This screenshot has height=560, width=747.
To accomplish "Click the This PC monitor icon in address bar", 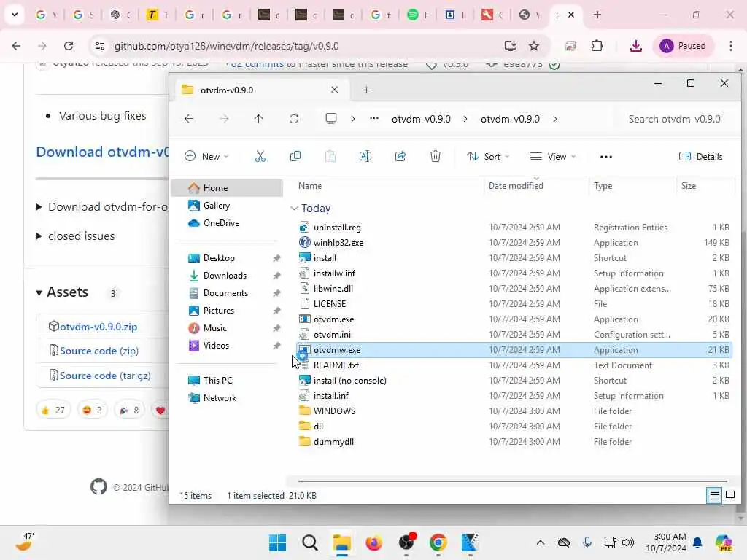I will point(331,119).
